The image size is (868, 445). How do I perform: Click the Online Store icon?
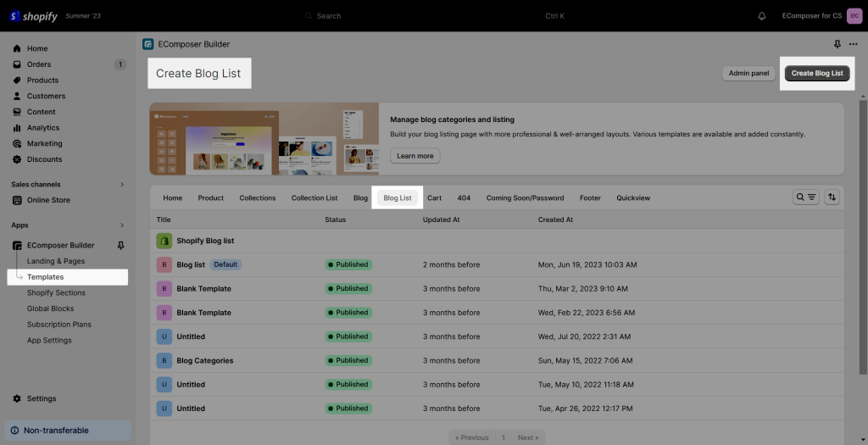pos(17,200)
